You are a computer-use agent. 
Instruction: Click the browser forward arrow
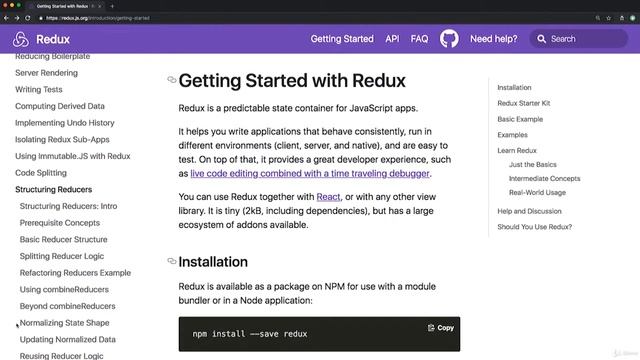[x=17, y=18]
